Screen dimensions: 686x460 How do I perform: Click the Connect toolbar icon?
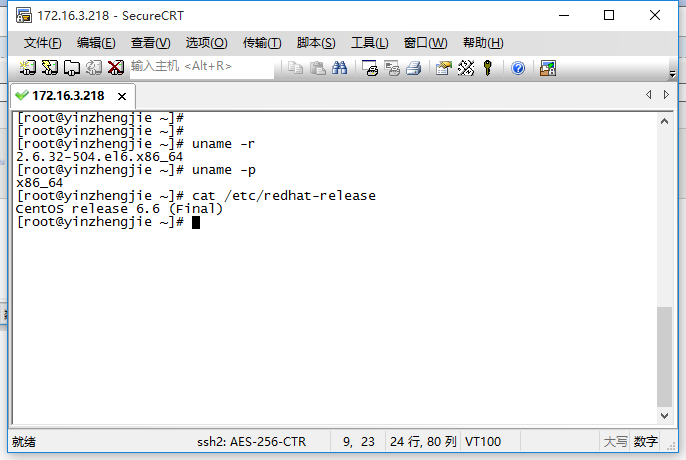(x=27, y=68)
